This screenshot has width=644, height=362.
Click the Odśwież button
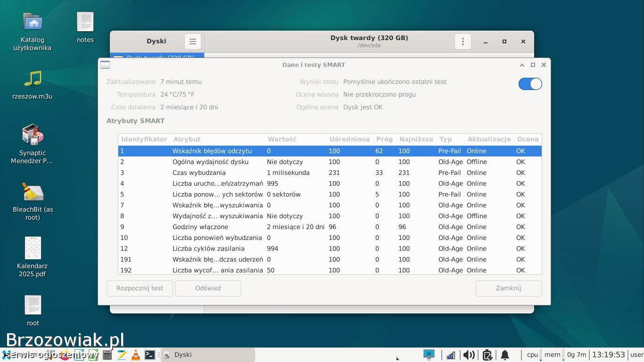tap(208, 288)
